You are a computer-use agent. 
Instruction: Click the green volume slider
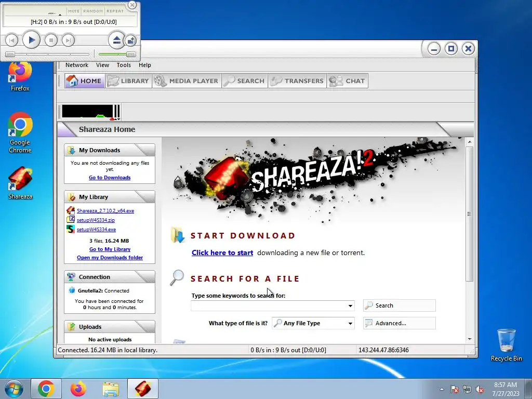117,54
